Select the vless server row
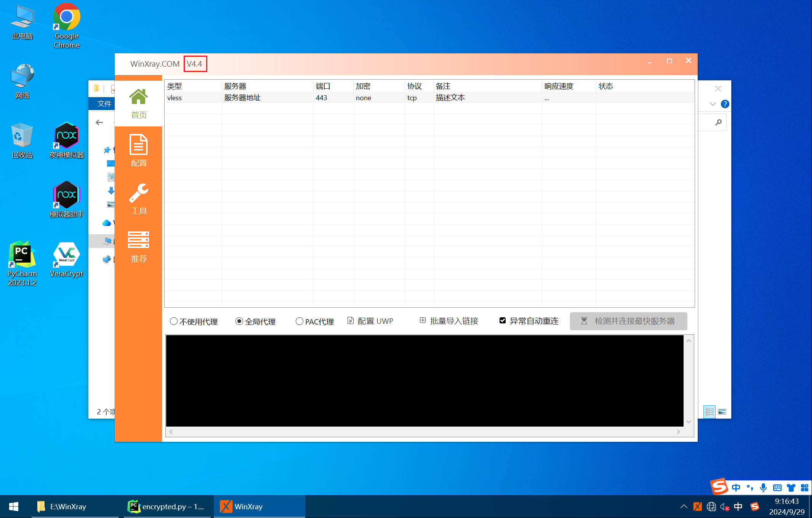Screen dimensions: 812x518 [x=429, y=98]
